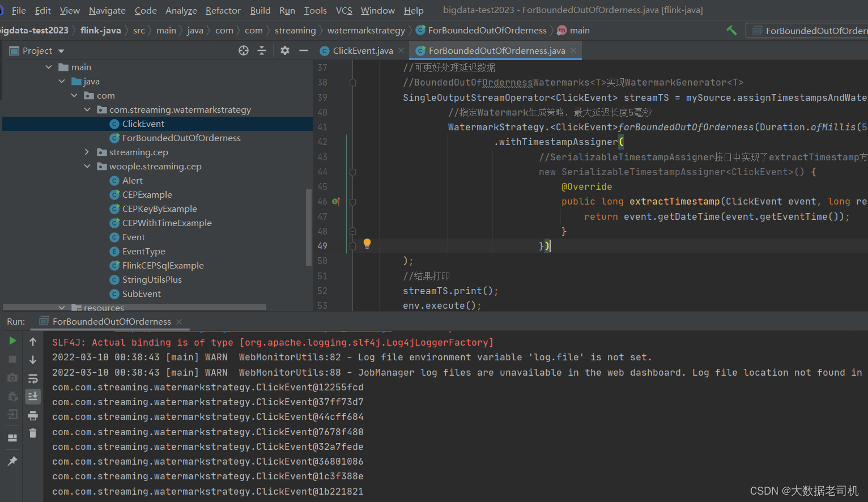Toggle scroll to end of console

(x=33, y=397)
